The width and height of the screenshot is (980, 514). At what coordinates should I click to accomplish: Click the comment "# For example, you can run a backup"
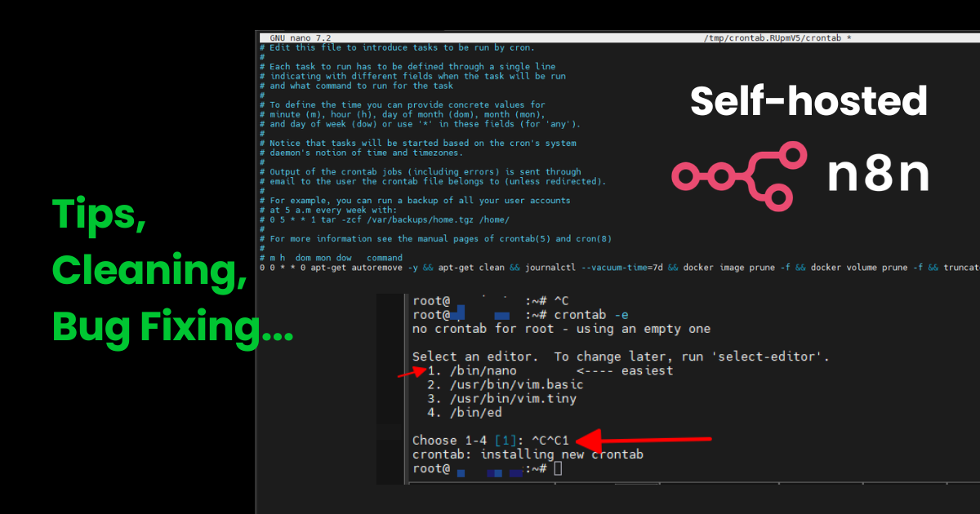(415, 200)
